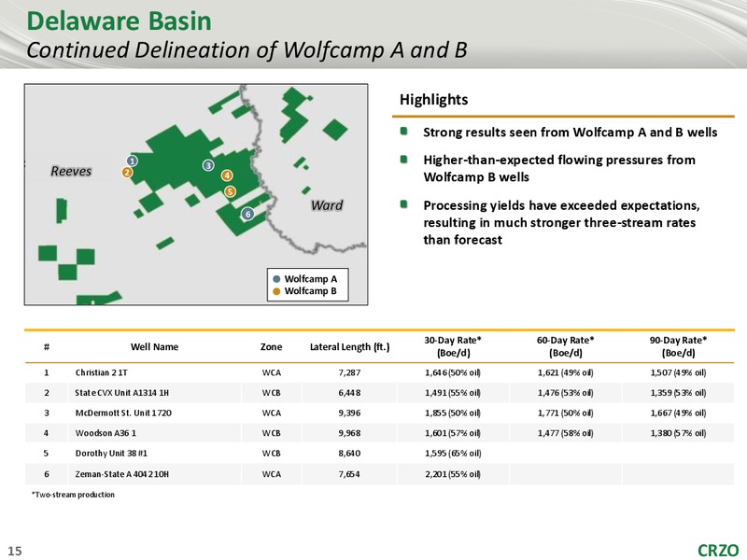Screen dimensions: 747x560
Task: Click the 'Higher-than-expected flowing pressures' bullet
Action: (559, 169)
